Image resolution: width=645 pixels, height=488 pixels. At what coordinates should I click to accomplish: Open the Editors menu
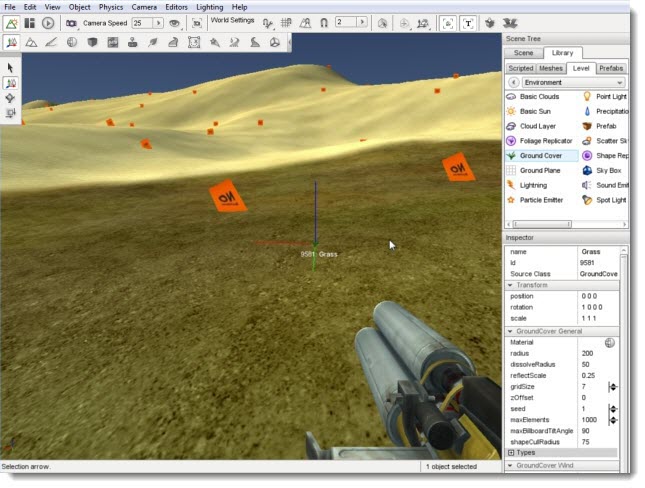pyautogui.click(x=176, y=7)
